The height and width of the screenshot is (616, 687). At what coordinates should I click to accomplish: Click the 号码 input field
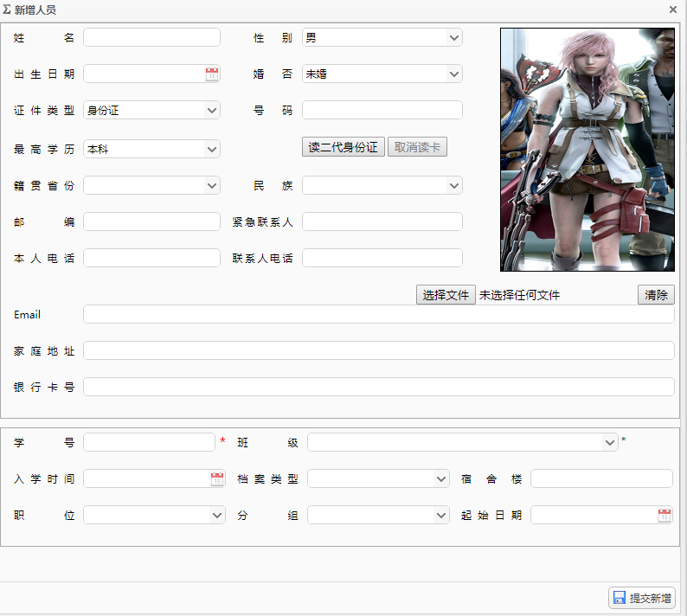click(x=382, y=111)
